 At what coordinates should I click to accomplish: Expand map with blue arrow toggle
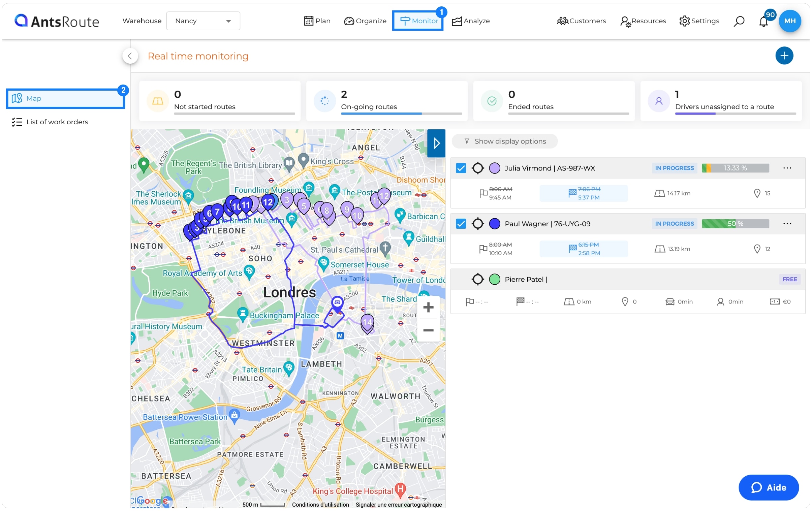[x=436, y=143]
